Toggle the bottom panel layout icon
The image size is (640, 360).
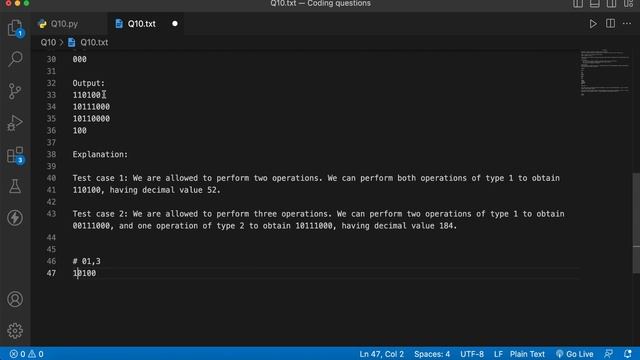pyautogui.click(x=595, y=4)
